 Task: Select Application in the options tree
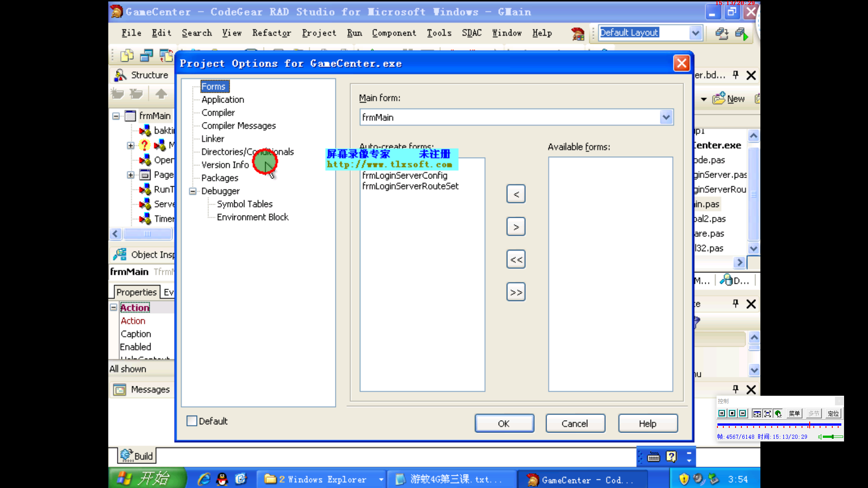coord(222,99)
